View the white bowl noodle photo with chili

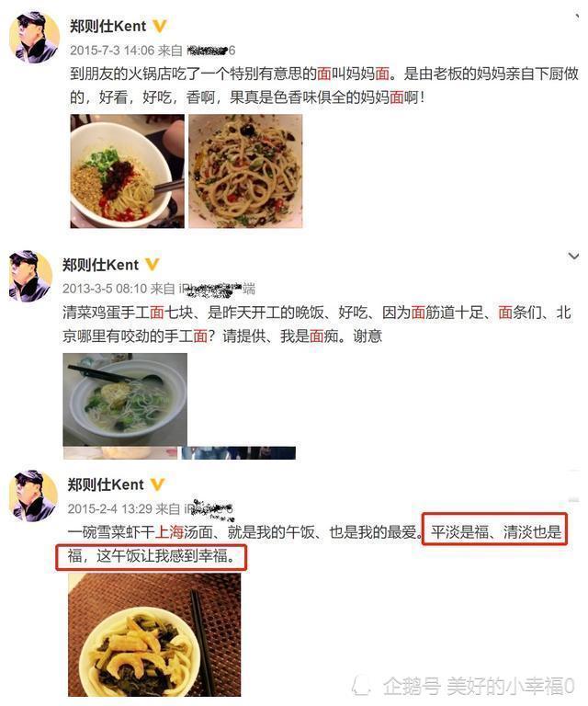pyautogui.click(x=128, y=171)
